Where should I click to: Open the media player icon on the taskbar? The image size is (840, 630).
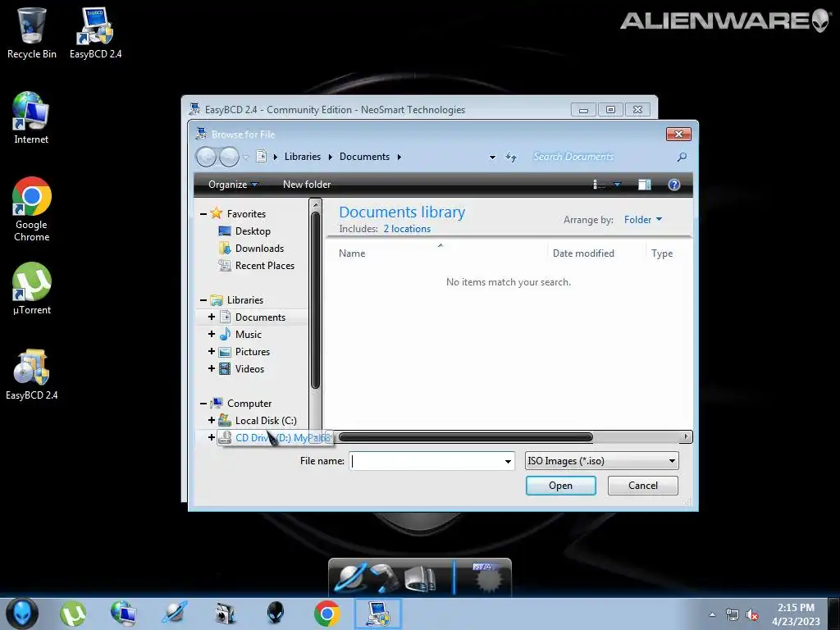pos(225,614)
